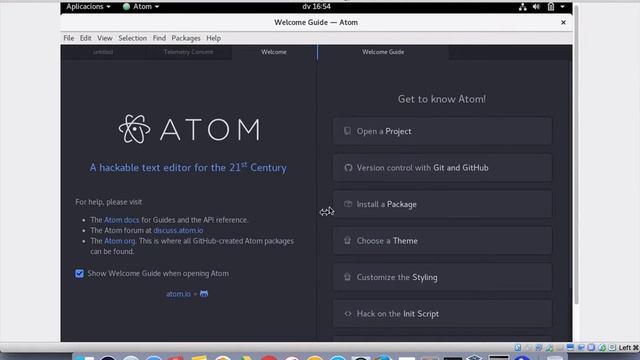This screenshot has width=640, height=360.
Task: Select the Welcome Guide tab
Action: (383, 52)
